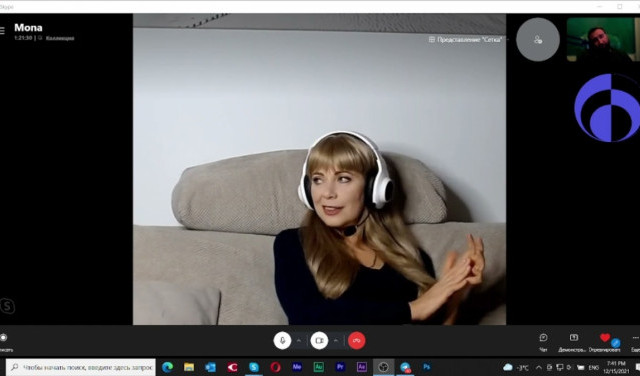Switch view via Представление "Сетка" menu
The height and width of the screenshot is (376, 640).
pos(466,40)
